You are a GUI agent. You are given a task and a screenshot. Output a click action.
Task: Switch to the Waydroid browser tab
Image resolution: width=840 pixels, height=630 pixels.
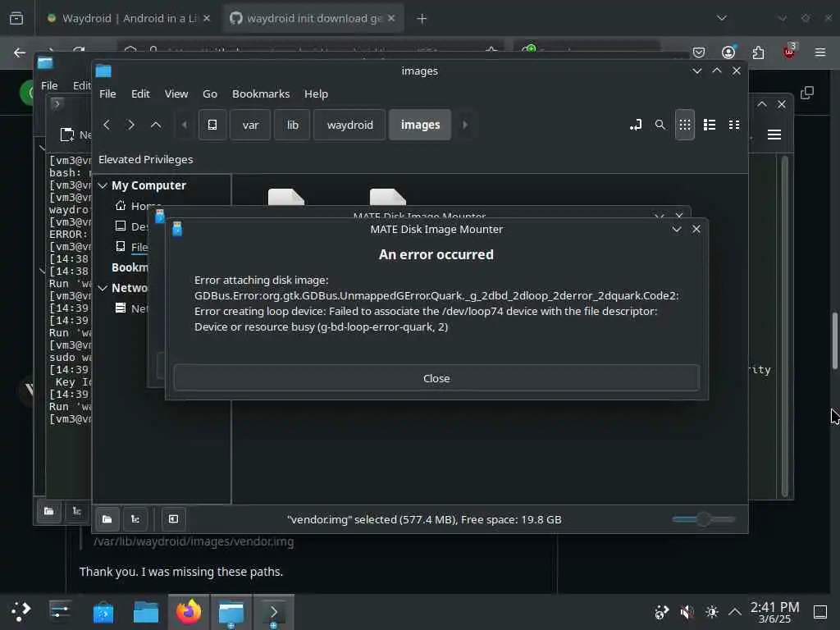tap(129, 19)
